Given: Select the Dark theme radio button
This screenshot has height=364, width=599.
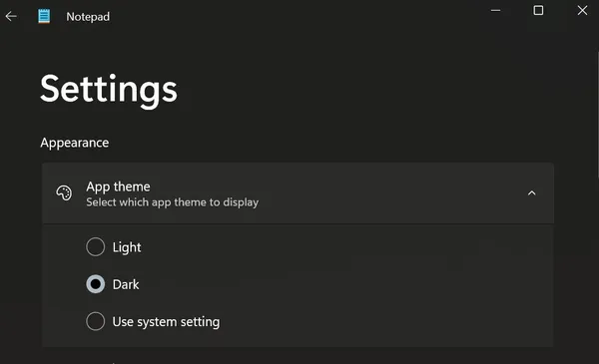Looking at the screenshot, I should tap(96, 284).
